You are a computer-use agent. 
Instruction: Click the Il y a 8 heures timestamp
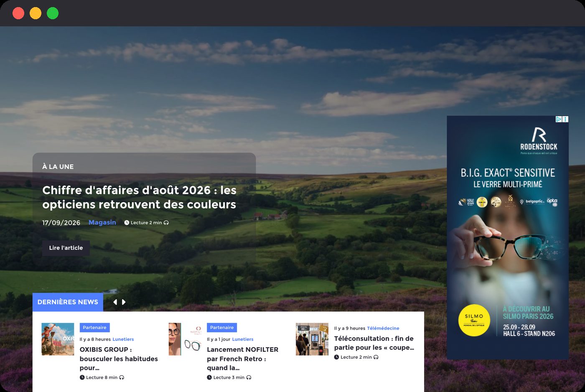pyautogui.click(x=95, y=339)
